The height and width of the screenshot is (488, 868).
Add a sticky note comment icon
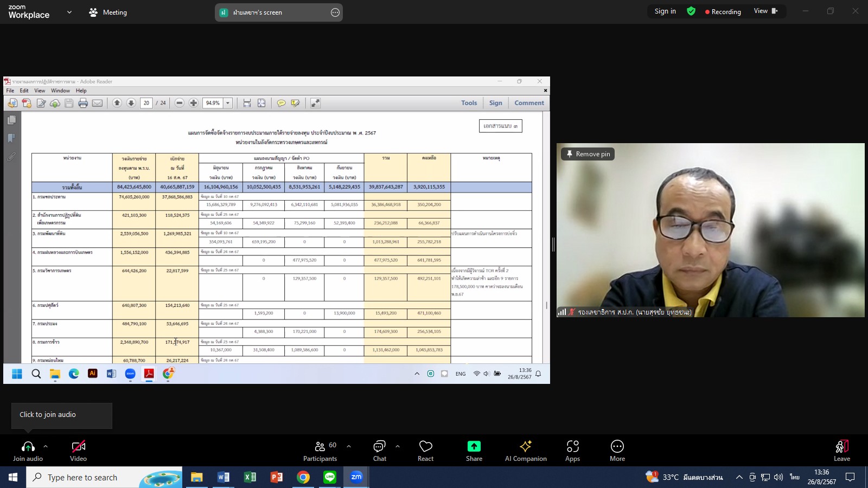[x=281, y=103]
